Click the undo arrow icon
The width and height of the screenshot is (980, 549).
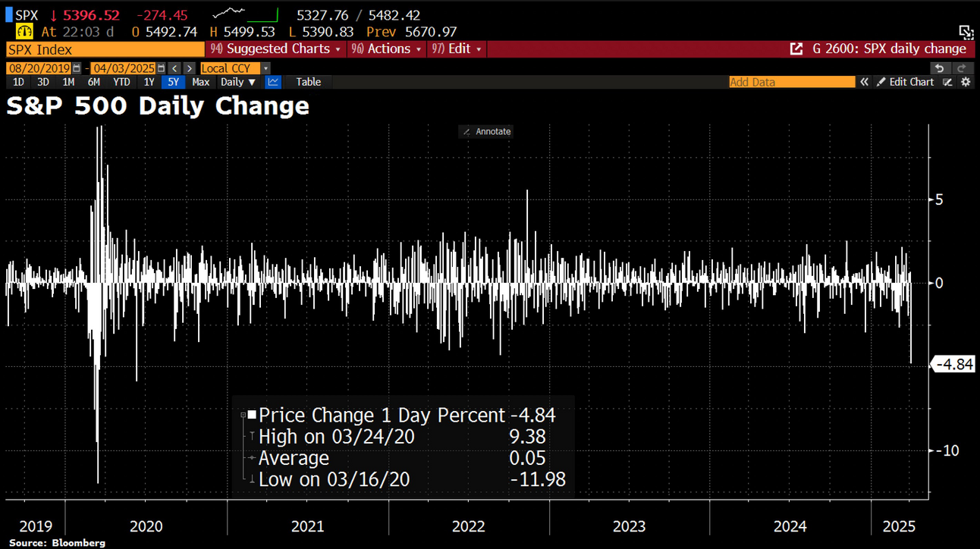pyautogui.click(x=940, y=68)
